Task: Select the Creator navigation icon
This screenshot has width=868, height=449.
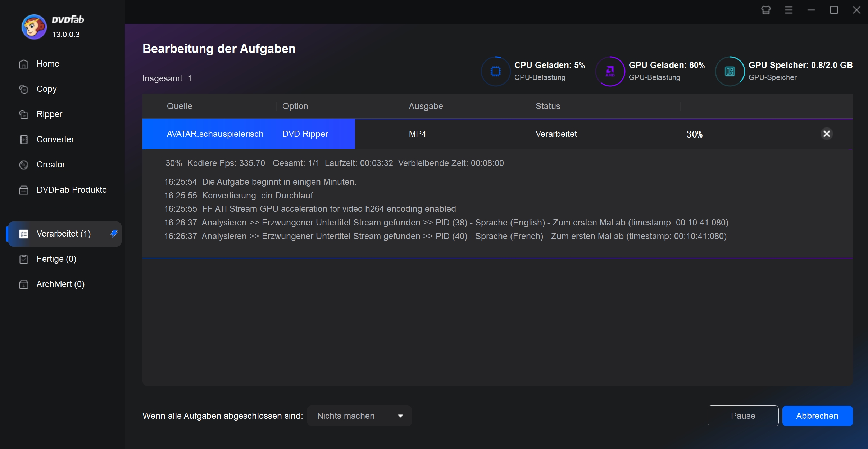Action: pos(23,164)
